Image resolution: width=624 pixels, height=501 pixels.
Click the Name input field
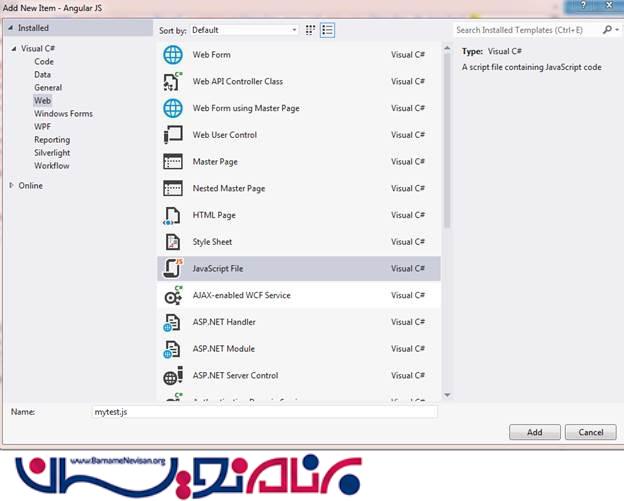(x=264, y=412)
